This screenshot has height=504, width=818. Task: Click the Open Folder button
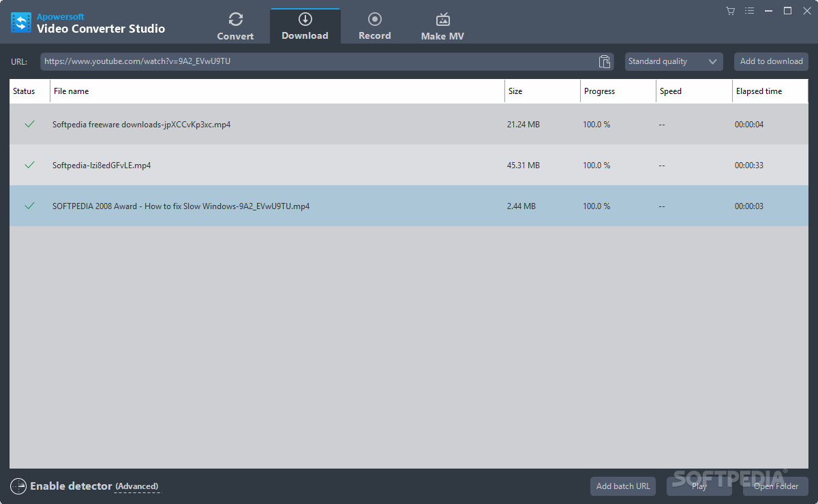(x=776, y=486)
